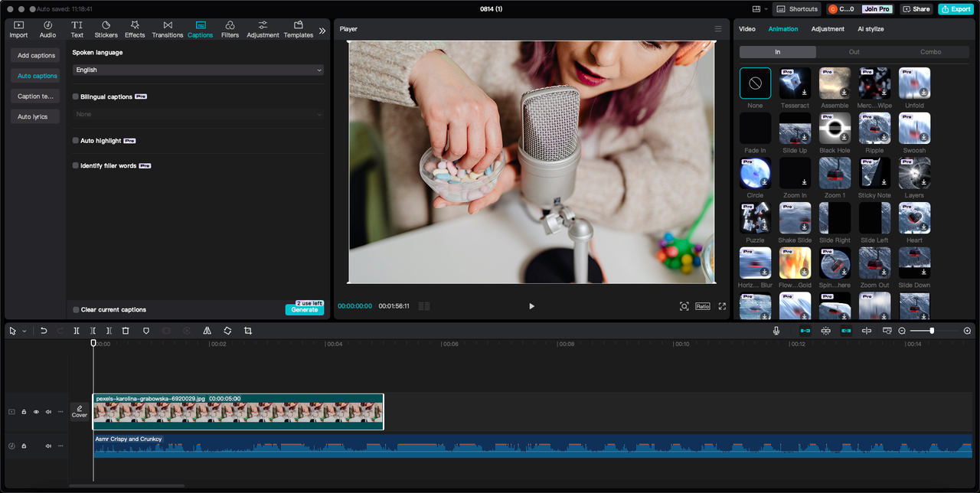This screenshot has height=493, width=980.
Task: Switch to the Adjustment tab in right panel
Action: [x=828, y=29]
